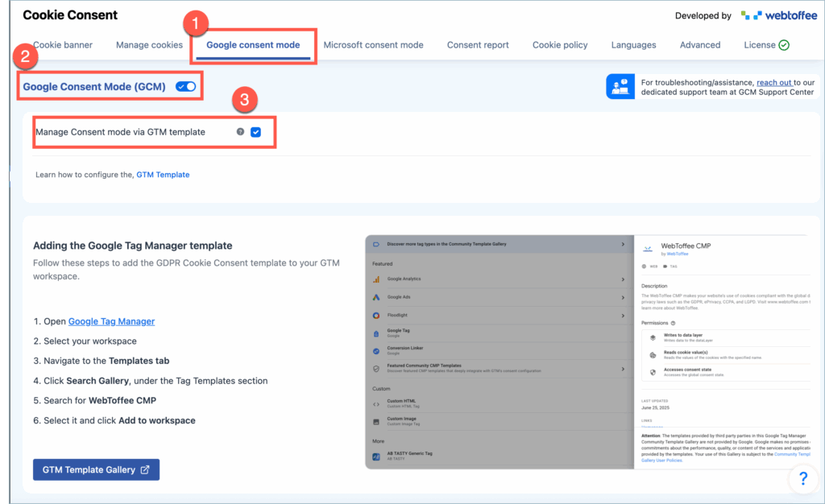Click the green License checkmark icon
This screenshot has height=504, width=825.
(x=784, y=45)
